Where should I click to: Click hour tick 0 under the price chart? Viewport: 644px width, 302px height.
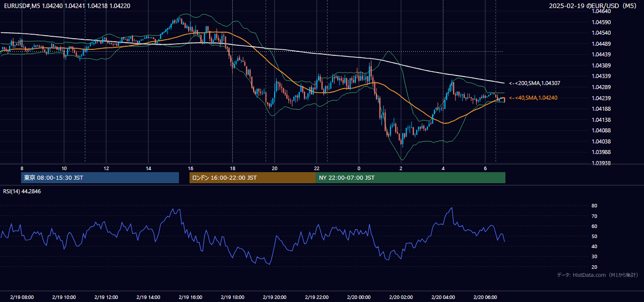point(359,168)
